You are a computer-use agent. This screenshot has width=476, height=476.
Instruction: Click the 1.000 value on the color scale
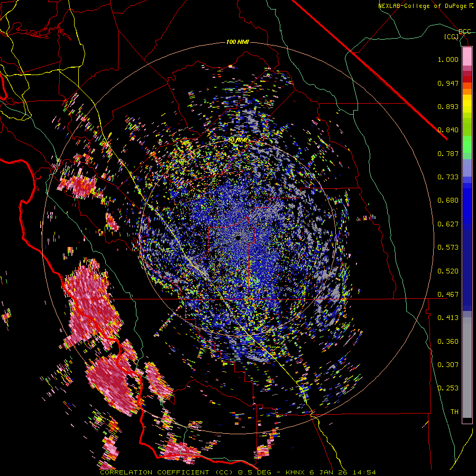448,59
